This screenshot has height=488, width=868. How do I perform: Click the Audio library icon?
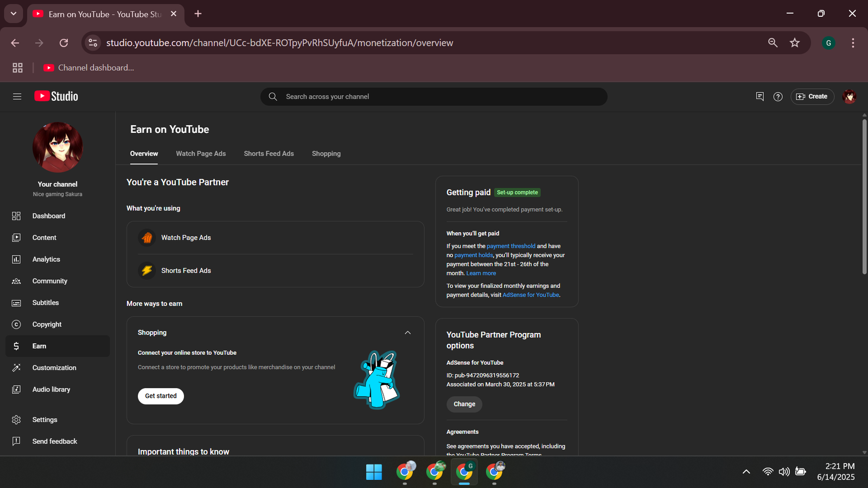(x=16, y=389)
